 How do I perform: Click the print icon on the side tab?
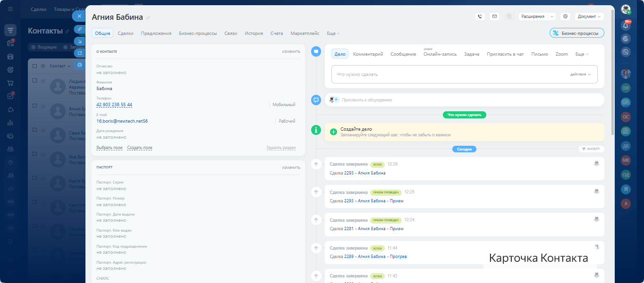79,65
